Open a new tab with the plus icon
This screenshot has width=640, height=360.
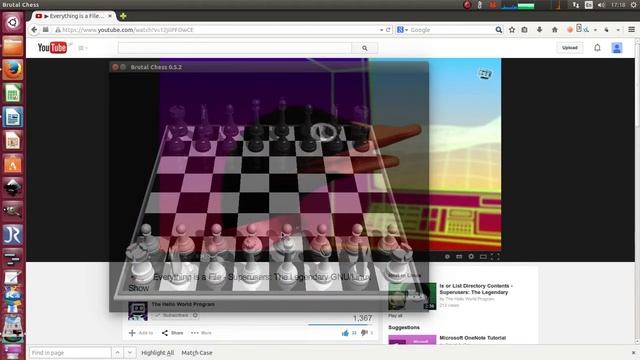click(123, 16)
